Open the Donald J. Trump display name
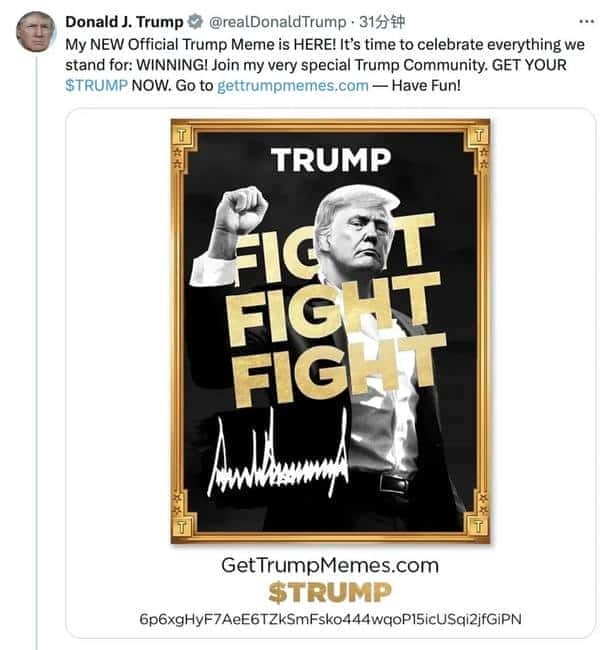 pos(124,22)
